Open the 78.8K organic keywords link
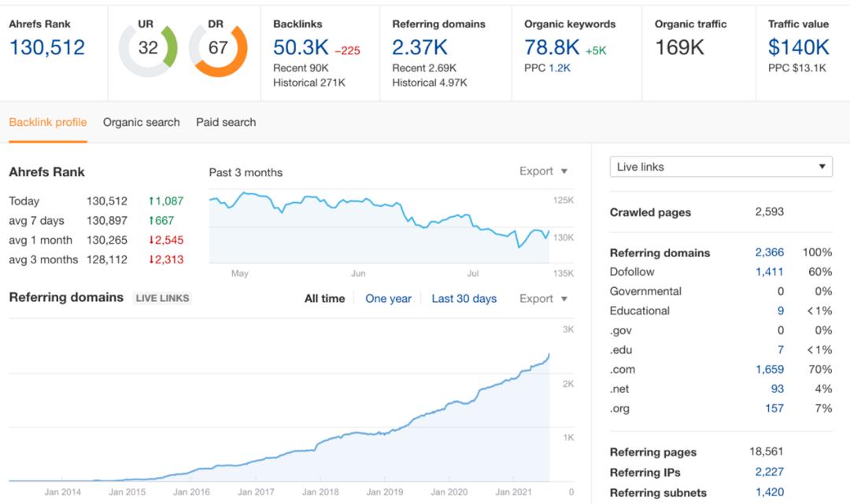 pos(552,48)
